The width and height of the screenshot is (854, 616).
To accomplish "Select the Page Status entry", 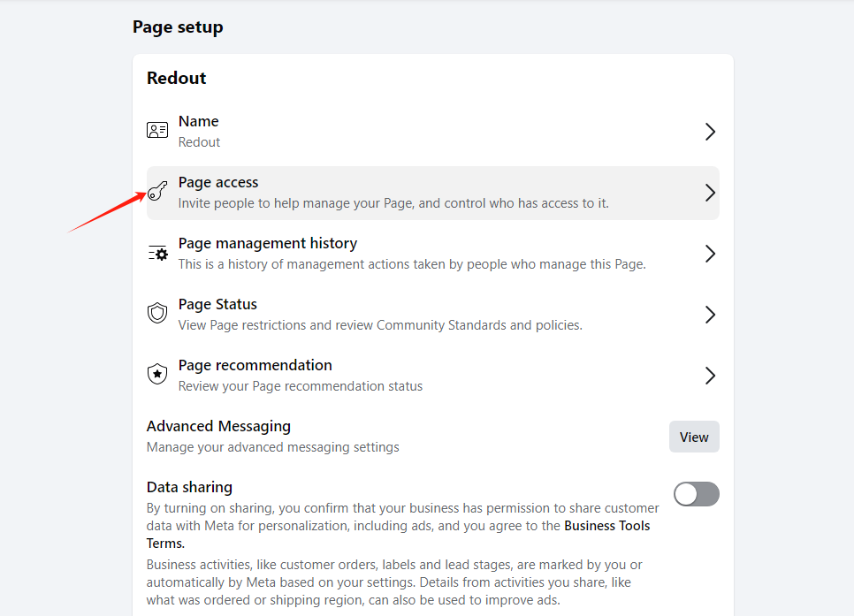I will pos(217,304).
